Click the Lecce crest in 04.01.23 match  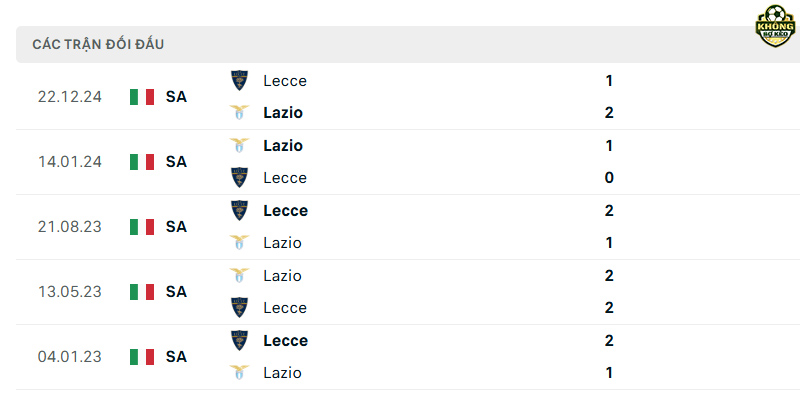(239, 340)
